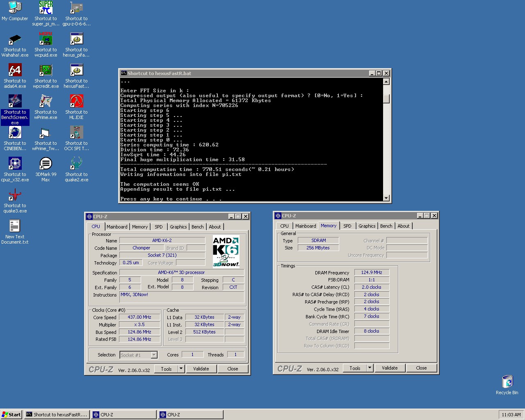Click the console window's title bar icon

pos(123,73)
